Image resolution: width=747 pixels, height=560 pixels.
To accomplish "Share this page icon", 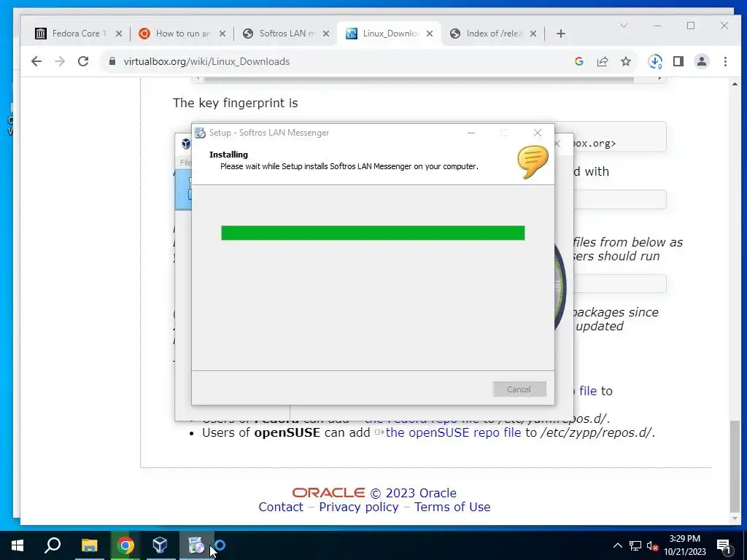I will tap(602, 61).
